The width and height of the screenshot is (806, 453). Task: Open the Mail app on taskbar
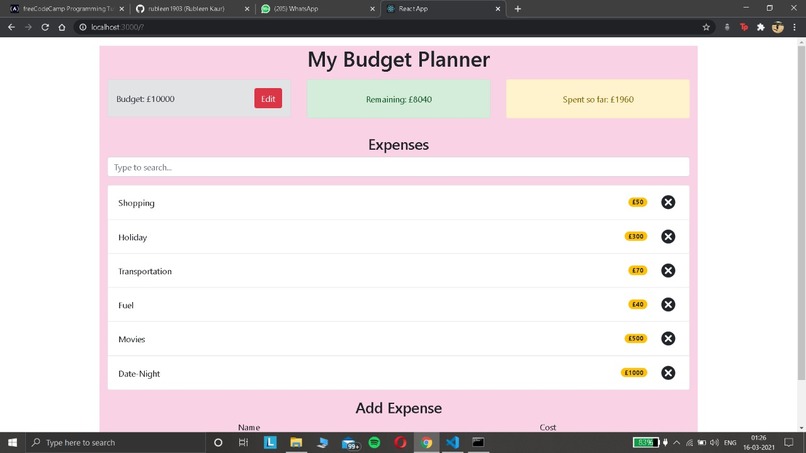[350, 442]
